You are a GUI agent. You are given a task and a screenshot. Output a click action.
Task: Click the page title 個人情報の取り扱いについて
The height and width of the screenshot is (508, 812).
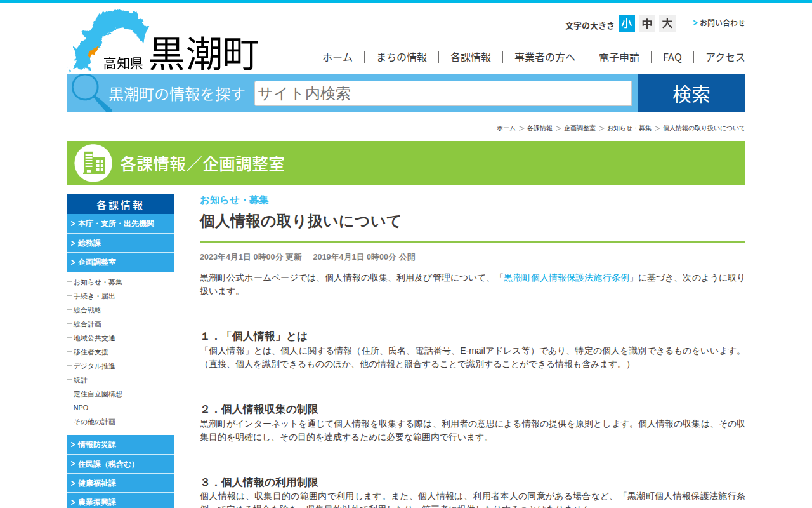301,222
